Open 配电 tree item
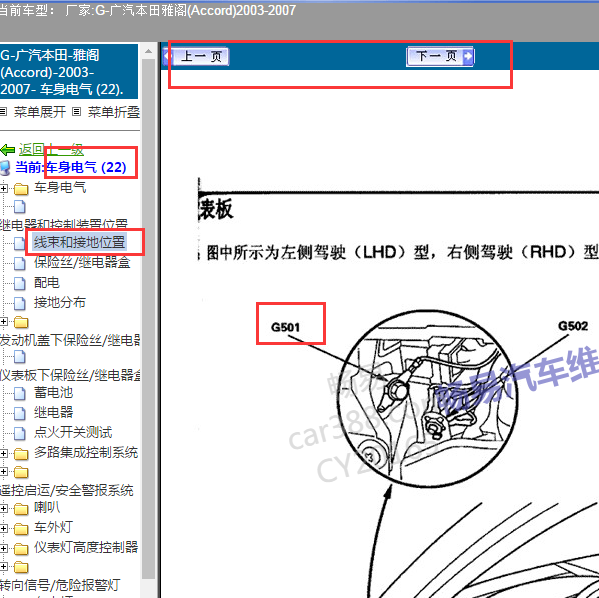599x598 pixels. tap(47, 283)
